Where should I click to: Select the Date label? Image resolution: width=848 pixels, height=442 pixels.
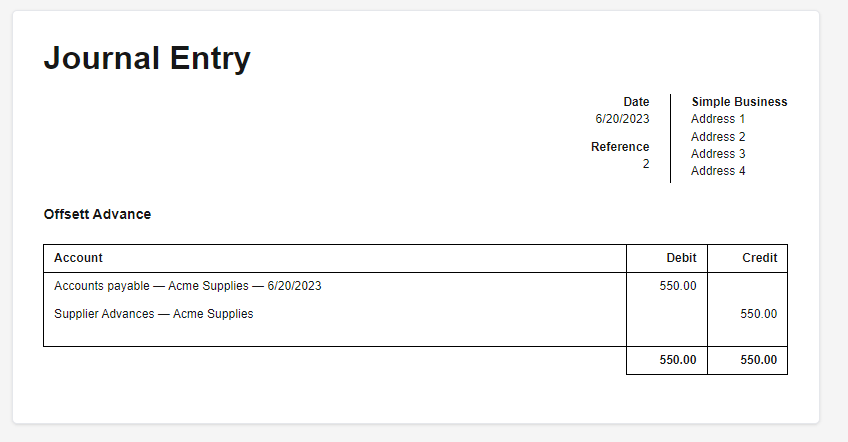(636, 102)
